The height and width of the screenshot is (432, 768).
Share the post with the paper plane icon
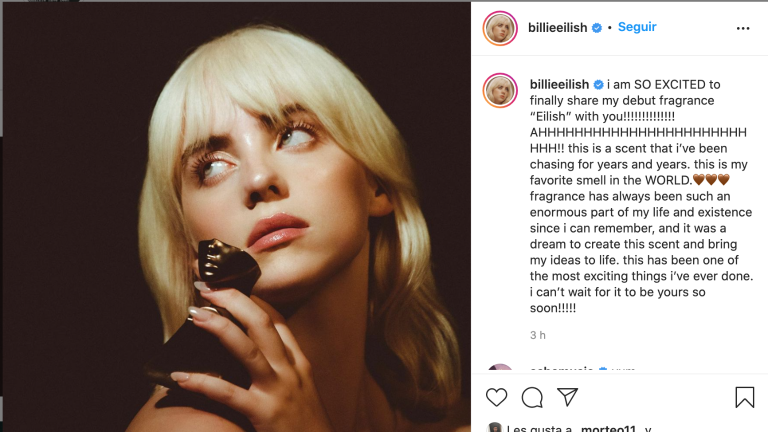pyautogui.click(x=567, y=397)
